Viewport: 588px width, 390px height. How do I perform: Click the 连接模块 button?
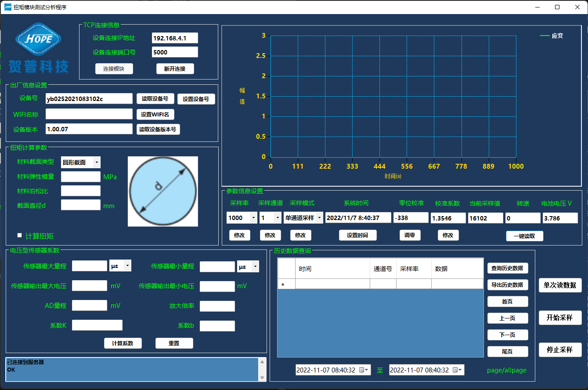pos(114,69)
